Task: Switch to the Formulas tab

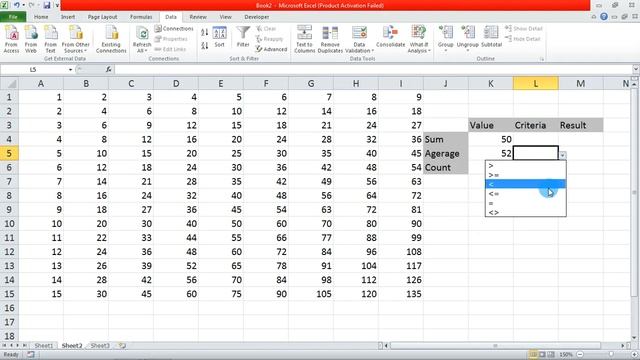Action: pos(141,17)
